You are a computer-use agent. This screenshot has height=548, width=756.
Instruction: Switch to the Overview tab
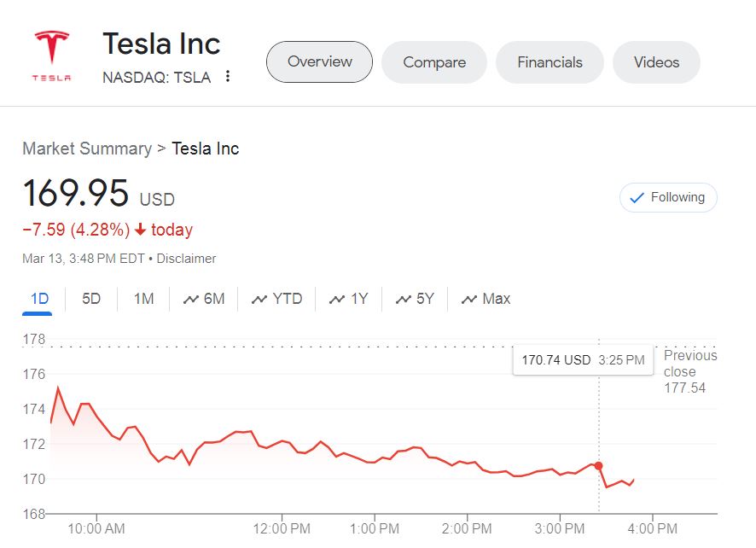pyautogui.click(x=319, y=62)
